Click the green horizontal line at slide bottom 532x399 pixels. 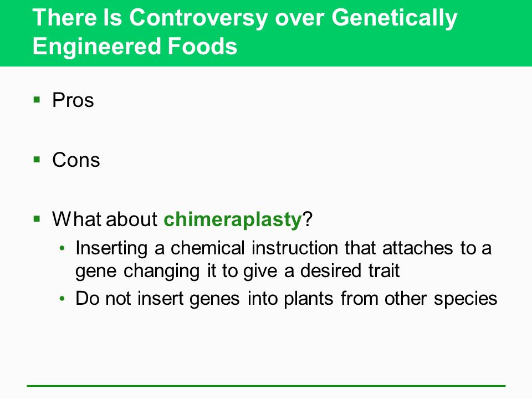point(266,386)
